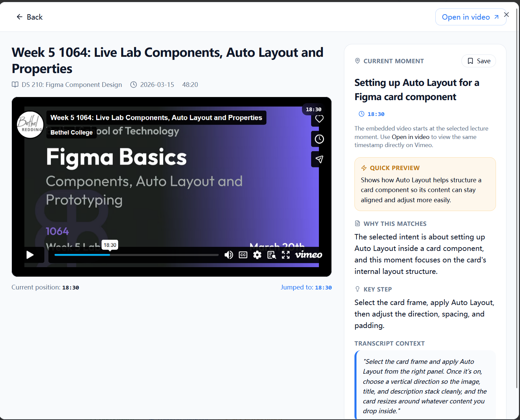520x420 pixels.
Task: Click the DS 210: Figma Component Design text
Action: tap(72, 85)
